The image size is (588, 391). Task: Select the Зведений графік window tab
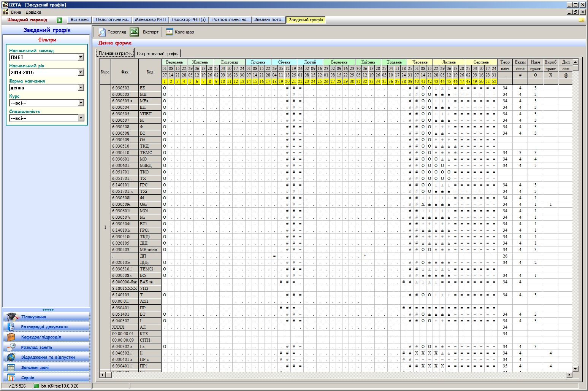306,20
